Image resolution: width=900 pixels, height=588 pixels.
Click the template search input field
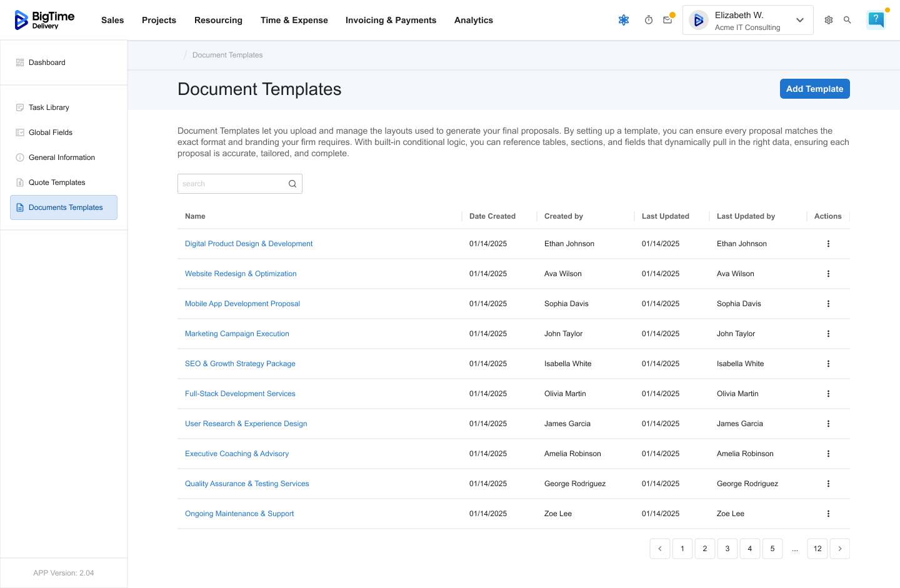(x=231, y=184)
